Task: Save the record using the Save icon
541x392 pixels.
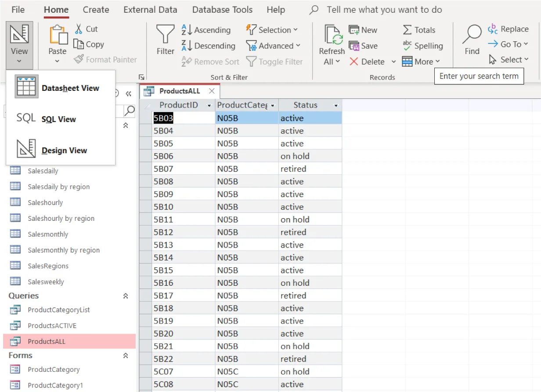Action: click(x=353, y=46)
